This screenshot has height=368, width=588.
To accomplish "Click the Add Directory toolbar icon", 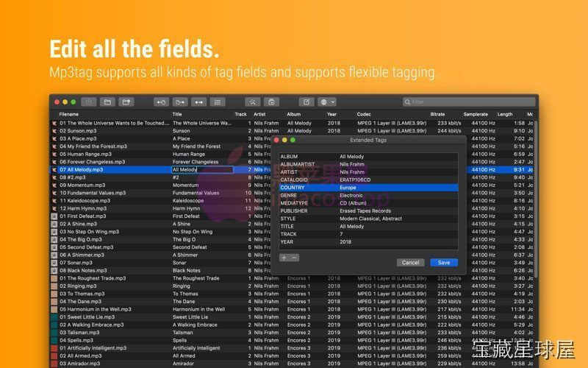I will click(x=126, y=102).
